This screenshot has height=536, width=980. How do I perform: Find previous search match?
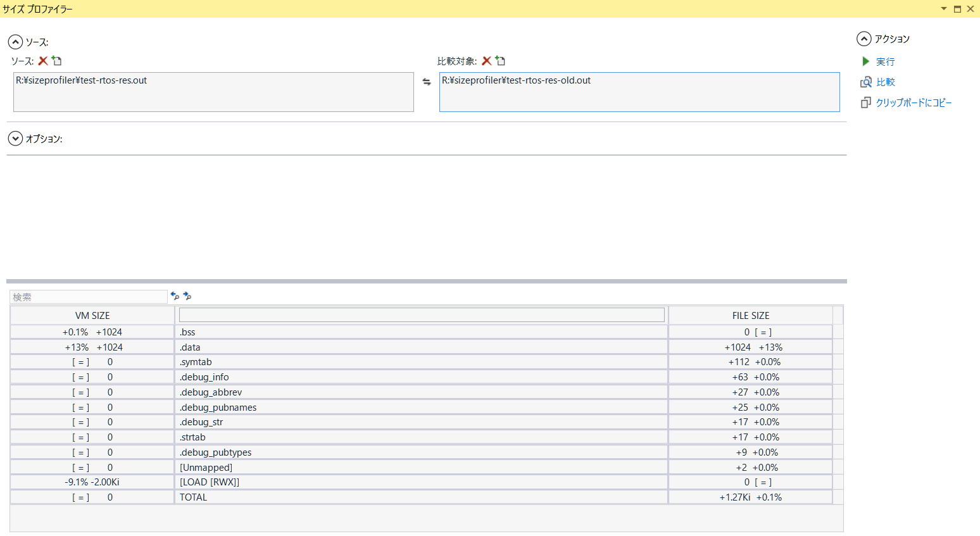pos(175,296)
